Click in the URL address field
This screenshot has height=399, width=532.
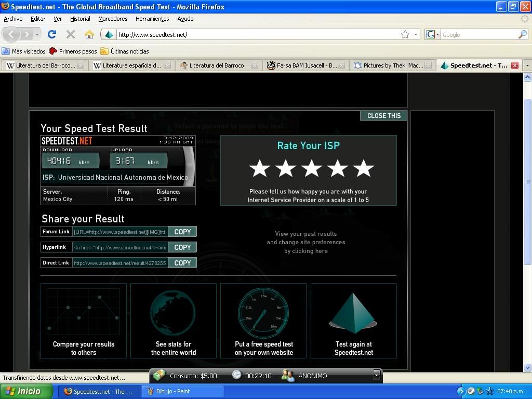coord(258,35)
